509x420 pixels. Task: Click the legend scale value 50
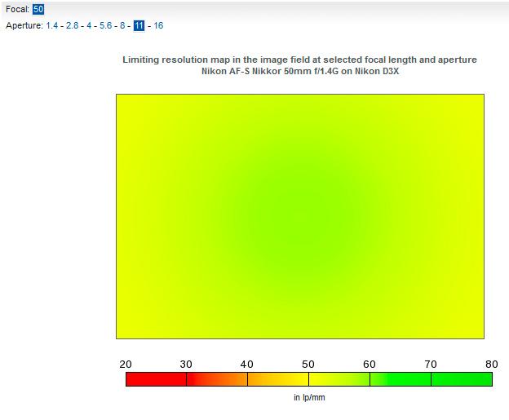click(308, 365)
